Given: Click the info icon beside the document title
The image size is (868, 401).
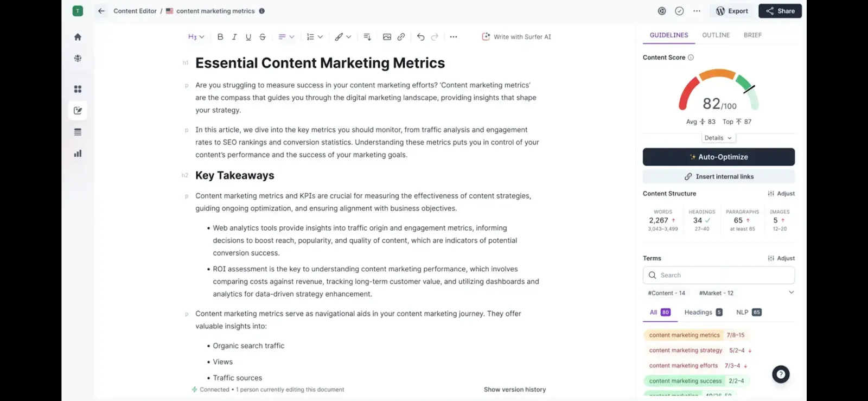Looking at the screenshot, I should [x=262, y=11].
